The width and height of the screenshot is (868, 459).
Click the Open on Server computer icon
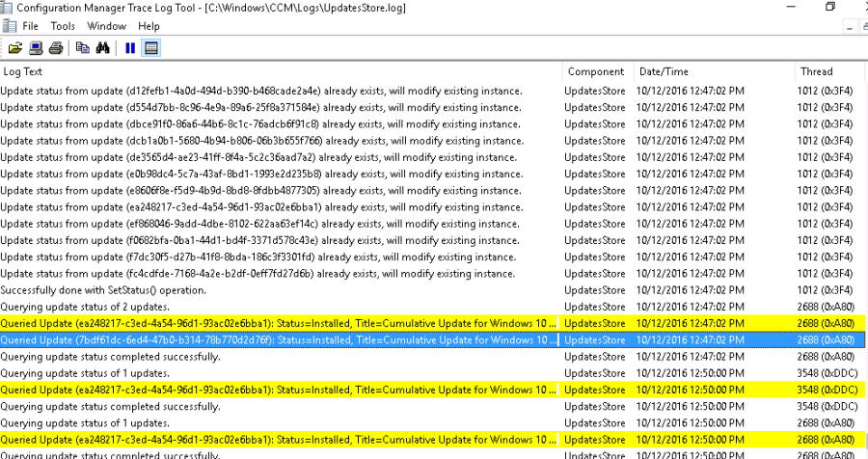[x=36, y=48]
